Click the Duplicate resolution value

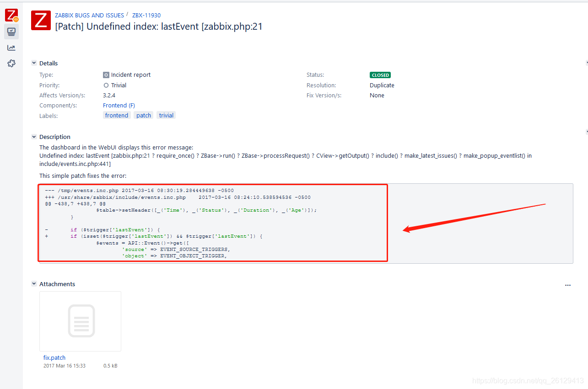pyautogui.click(x=382, y=85)
